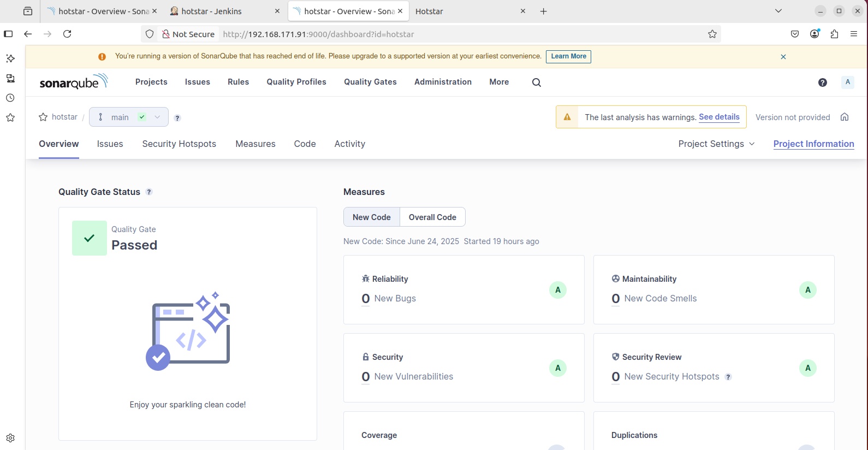This screenshot has width=868, height=450.
Task: Open the sidebar history clock icon
Action: click(x=10, y=98)
